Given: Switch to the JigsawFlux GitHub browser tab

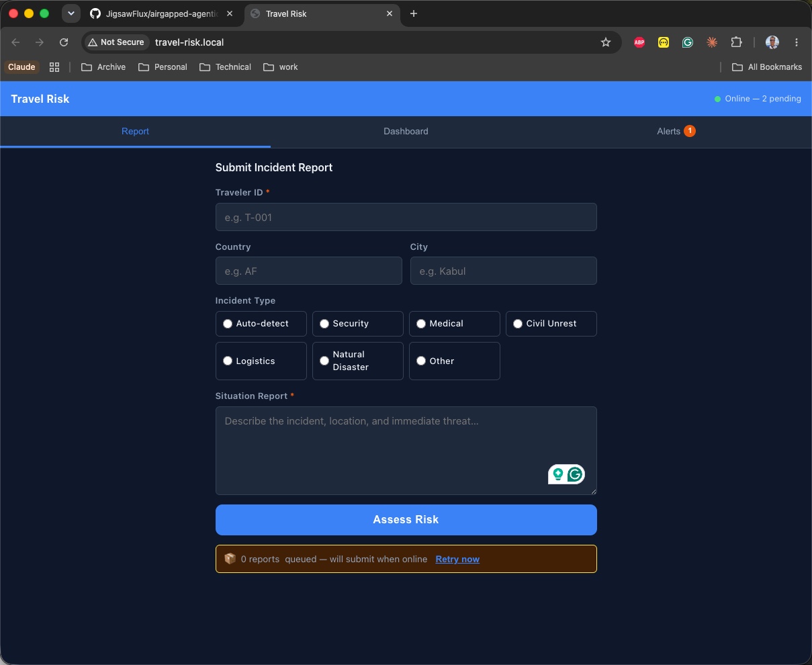Looking at the screenshot, I should 163,13.
